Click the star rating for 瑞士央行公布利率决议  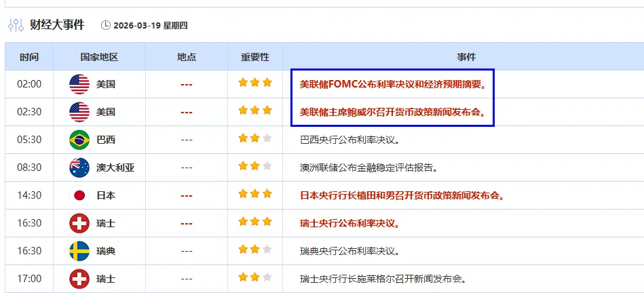tap(255, 222)
